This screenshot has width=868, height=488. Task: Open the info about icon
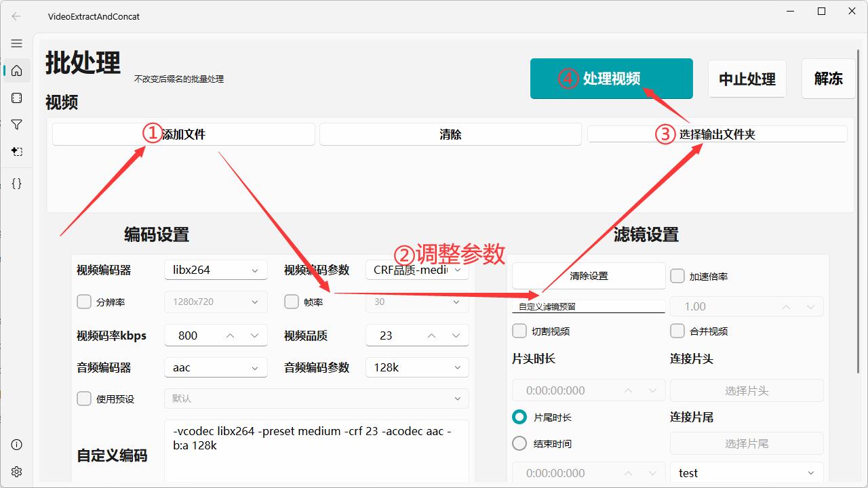click(x=16, y=445)
